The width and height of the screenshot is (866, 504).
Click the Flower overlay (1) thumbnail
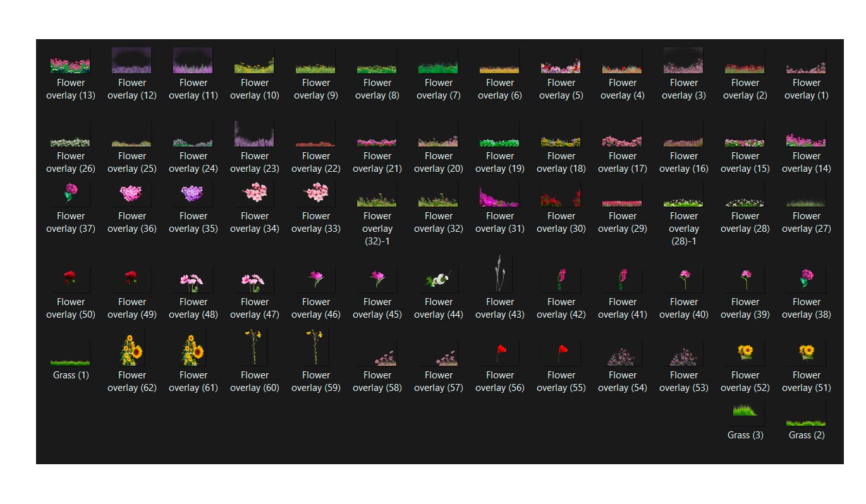click(806, 61)
